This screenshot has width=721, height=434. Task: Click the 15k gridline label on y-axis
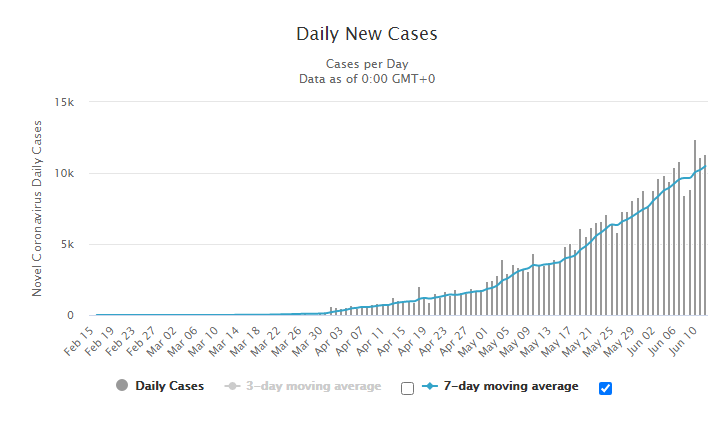(x=64, y=103)
